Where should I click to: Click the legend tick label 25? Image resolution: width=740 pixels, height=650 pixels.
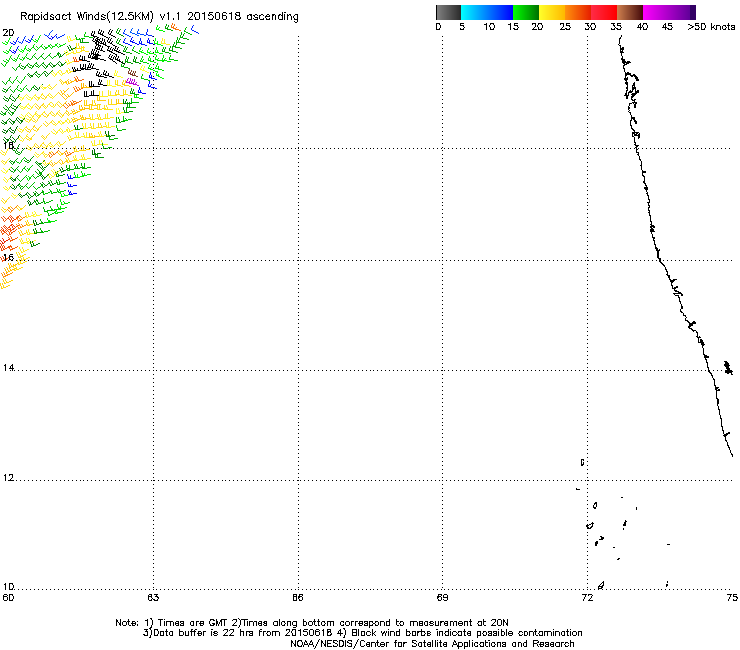pyautogui.click(x=565, y=27)
